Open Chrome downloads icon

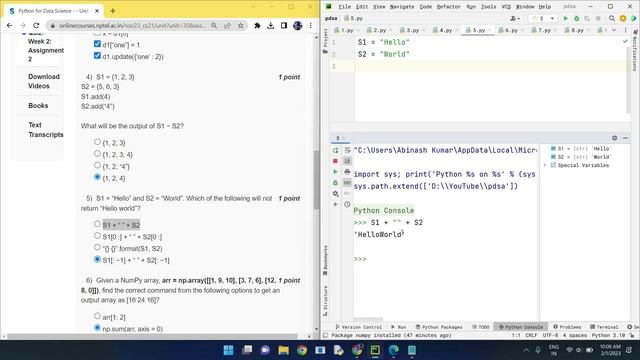(271, 26)
